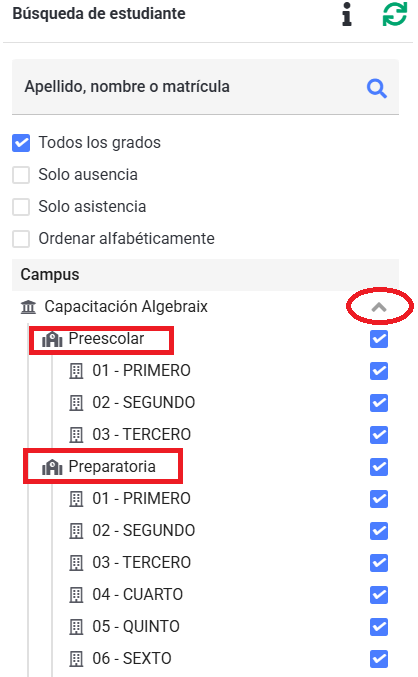
Task: Select the Preparatoria tree item
Action: [112, 466]
